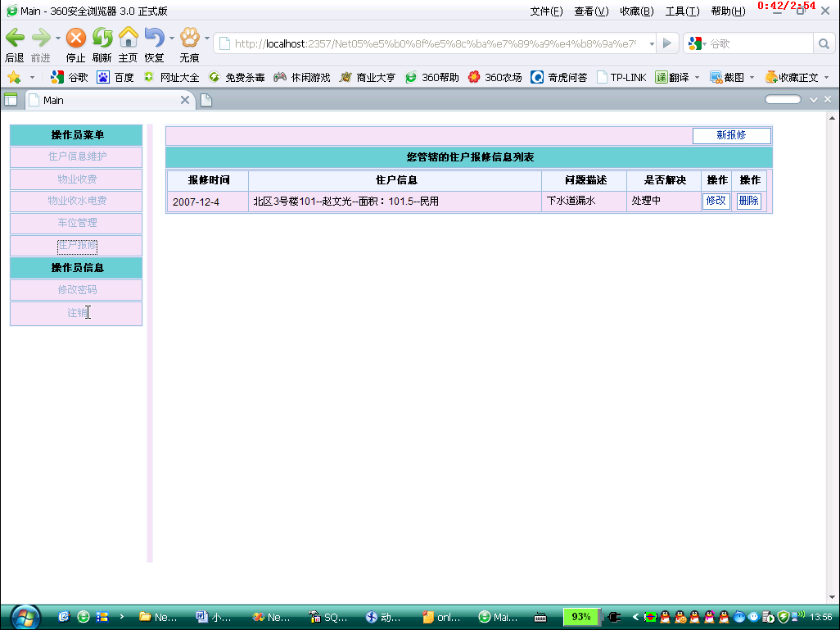The height and width of the screenshot is (630, 840).
Task: Click 删除 for the 2007-12-4 repair
Action: pyautogui.click(x=748, y=201)
